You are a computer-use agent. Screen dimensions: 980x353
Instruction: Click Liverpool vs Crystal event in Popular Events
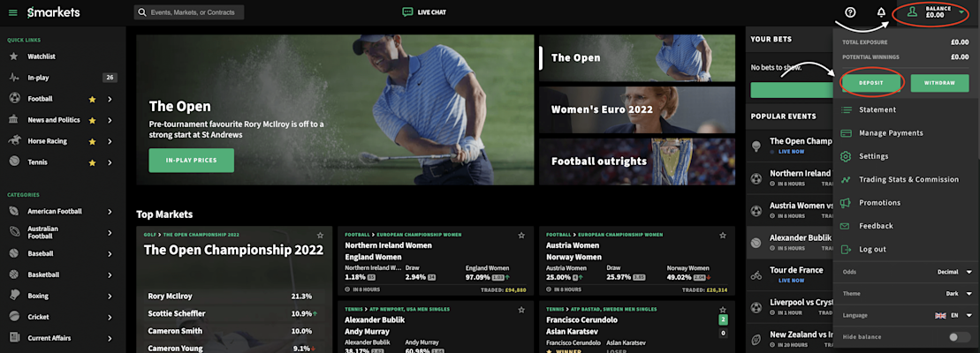(x=790, y=306)
